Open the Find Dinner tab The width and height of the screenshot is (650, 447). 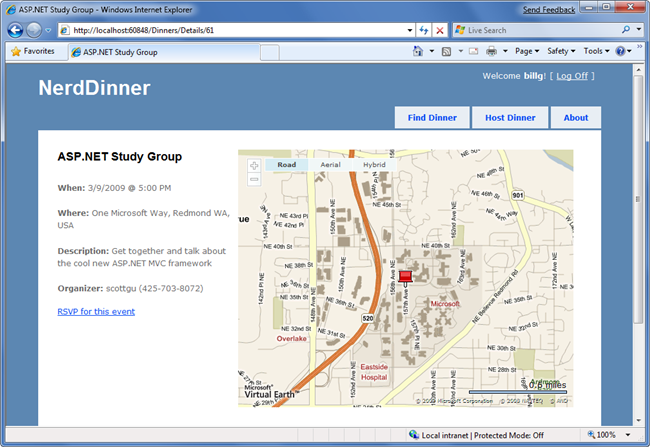(x=432, y=118)
